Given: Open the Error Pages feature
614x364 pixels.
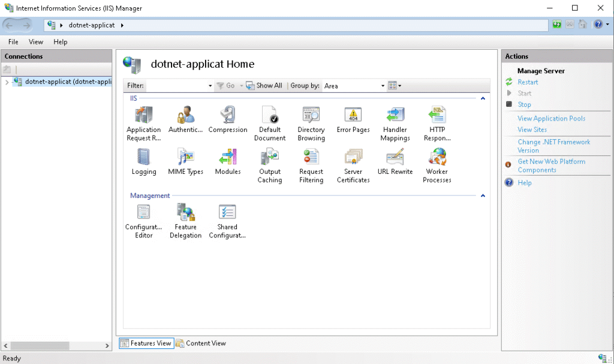Looking at the screenshot, I should click(353, 116).
